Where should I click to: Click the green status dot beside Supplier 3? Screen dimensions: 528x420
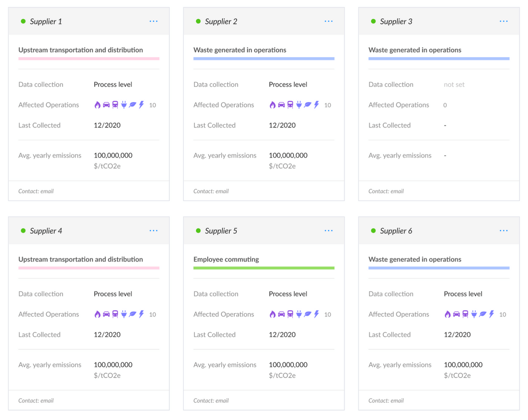(x=374, y=21)
